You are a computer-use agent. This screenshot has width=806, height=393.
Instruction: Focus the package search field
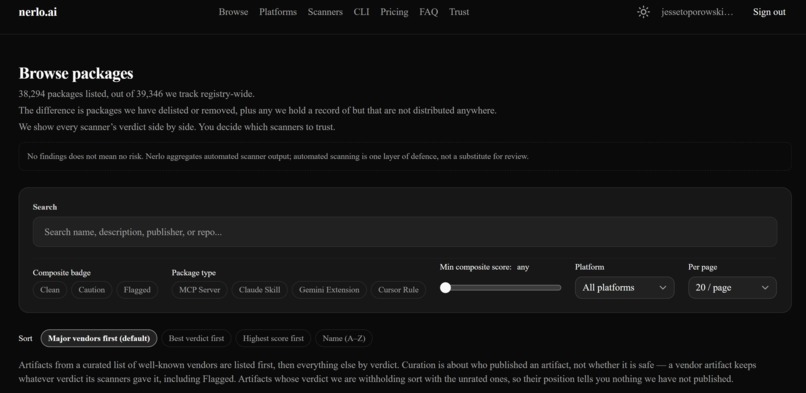pos(405,232)
